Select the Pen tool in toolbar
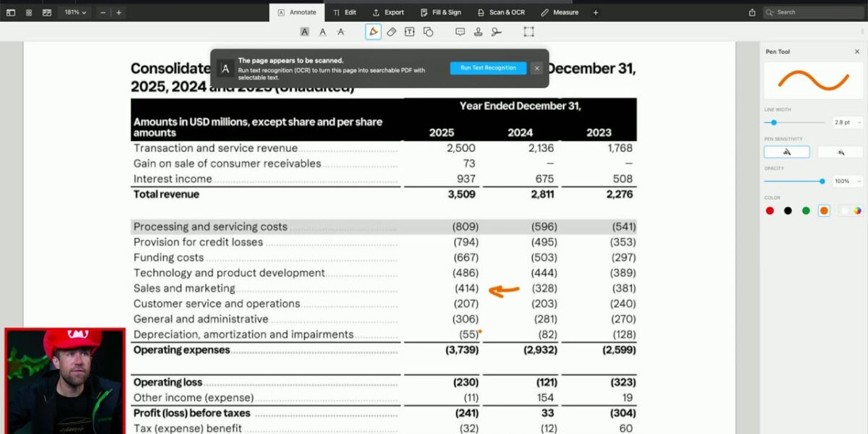The width and height of the screenshot is (868, 434). (x=373, y=32)
